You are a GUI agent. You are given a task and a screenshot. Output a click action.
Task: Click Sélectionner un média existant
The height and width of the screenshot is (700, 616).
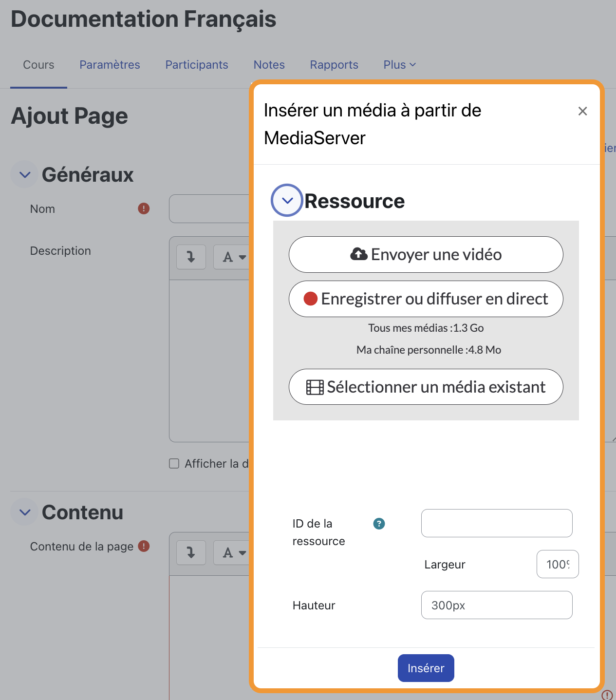pyautogui.click(x=426, y=387)
